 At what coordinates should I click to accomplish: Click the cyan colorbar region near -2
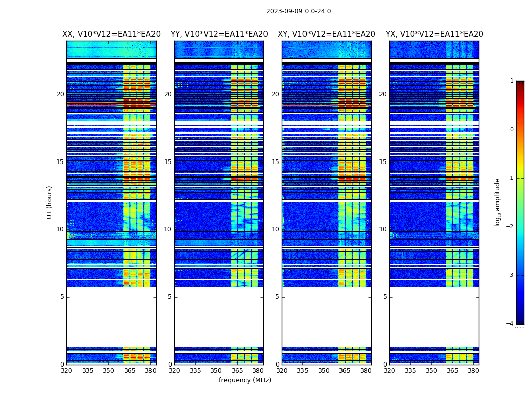pos(520,226)
